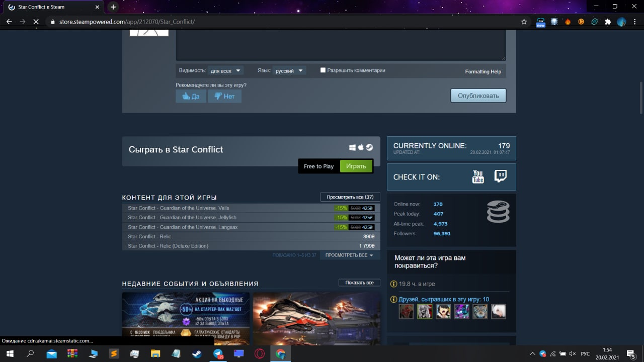
Task: Show hidden system tray icons with the chevron
Action: pos(532,353)
